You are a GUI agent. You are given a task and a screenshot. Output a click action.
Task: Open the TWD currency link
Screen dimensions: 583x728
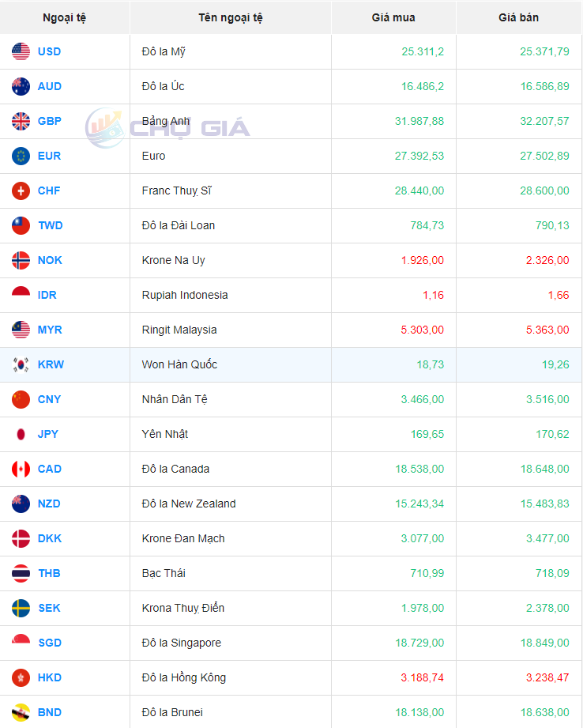50,226
